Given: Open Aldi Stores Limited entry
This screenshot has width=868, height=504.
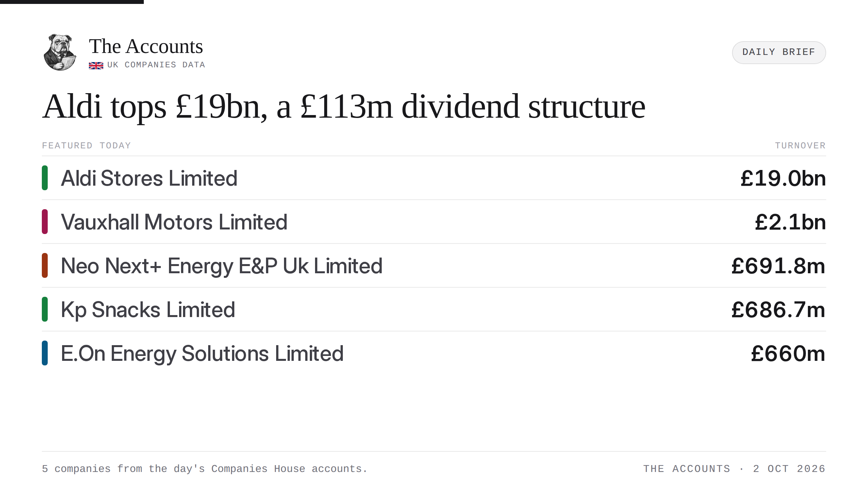Looking at the screenshot, I should 434,178.
